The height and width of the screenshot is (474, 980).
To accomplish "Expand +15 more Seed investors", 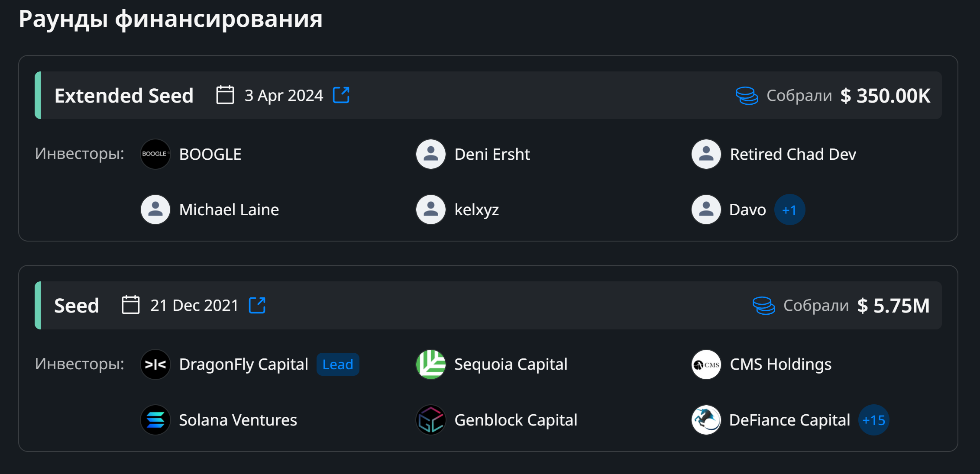I will (873, 420).
